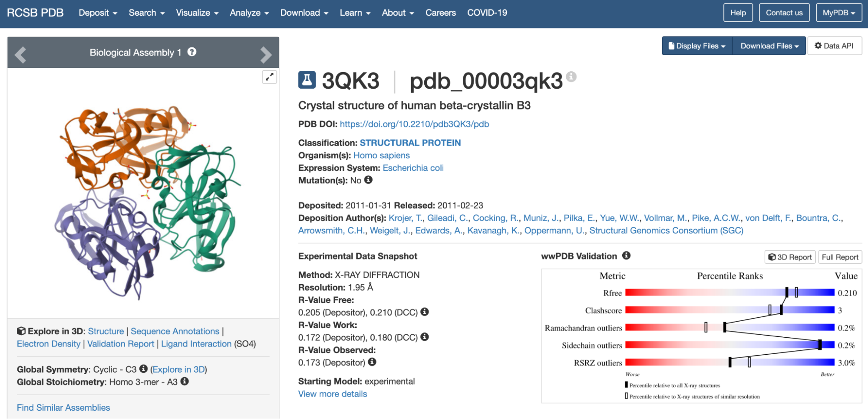Screen dimensions: 868x419
Task: Explore Structure in 3D link
Action: (106, 332)
